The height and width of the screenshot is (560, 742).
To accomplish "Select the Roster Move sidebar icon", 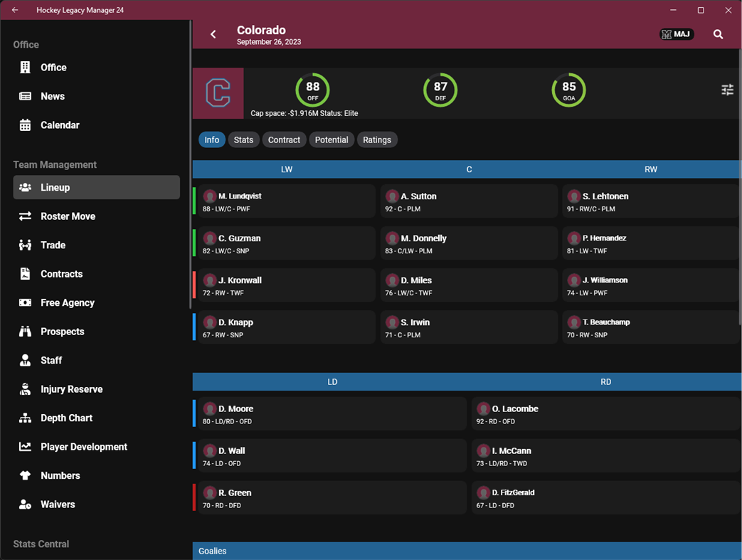I will pos(25,216).
